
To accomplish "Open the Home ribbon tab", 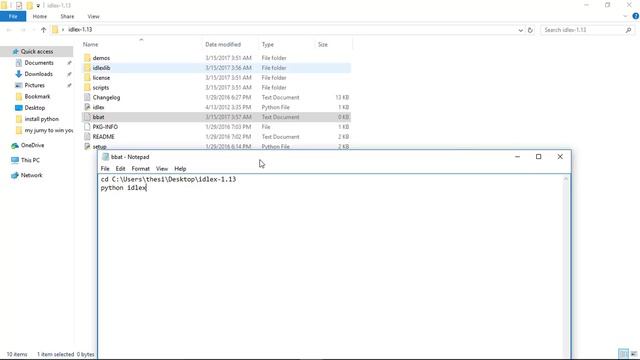I will tap(40, 16).
